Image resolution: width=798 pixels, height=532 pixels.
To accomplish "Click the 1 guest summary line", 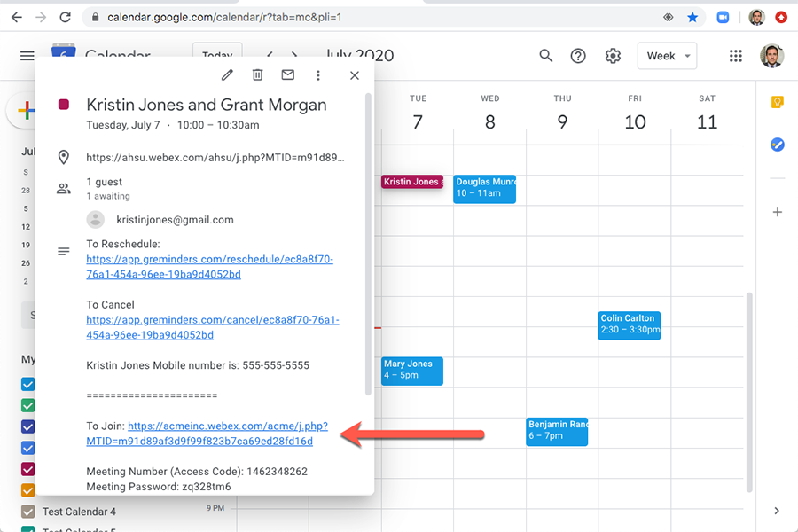I will tap(105, 182).
